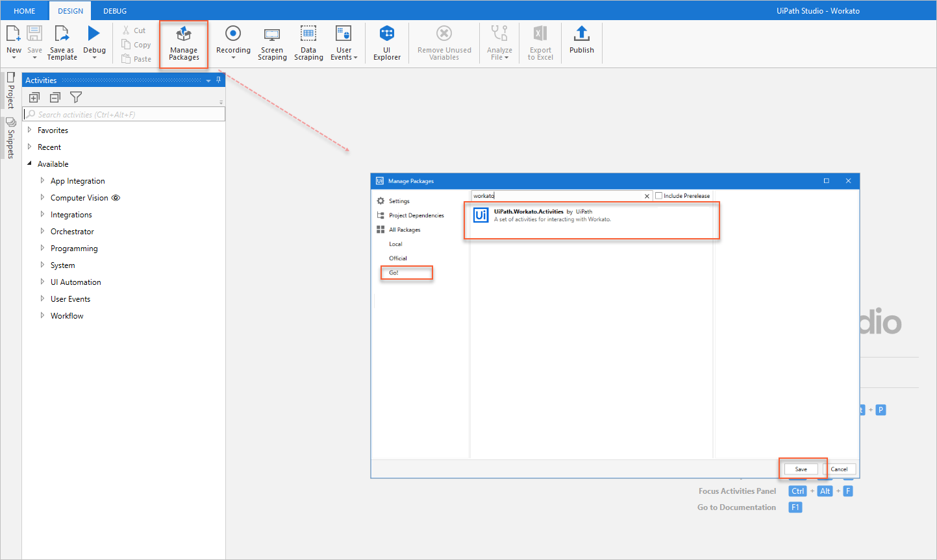
Task: Expand Workflow category
Action: (42, 316)
